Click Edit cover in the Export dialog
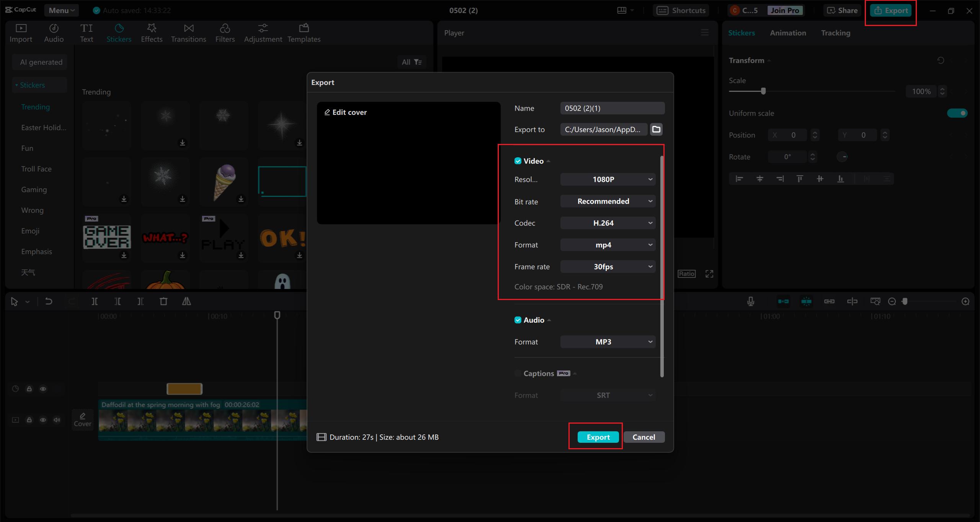980x522 pixels. pyautogui.click(x=346, y=112)
